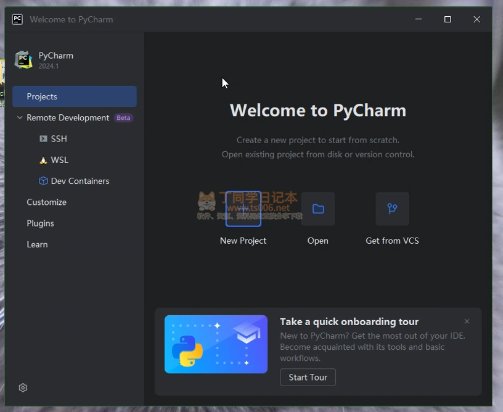Open settings gear in bottom-left corner
503x412 pixels.
tap(23, 388)
